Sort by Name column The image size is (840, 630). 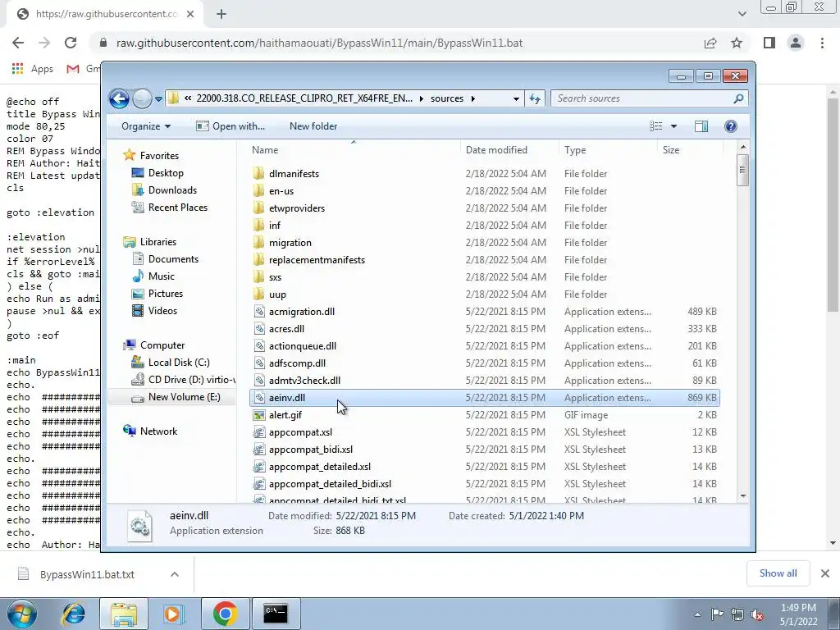(353, 150)
